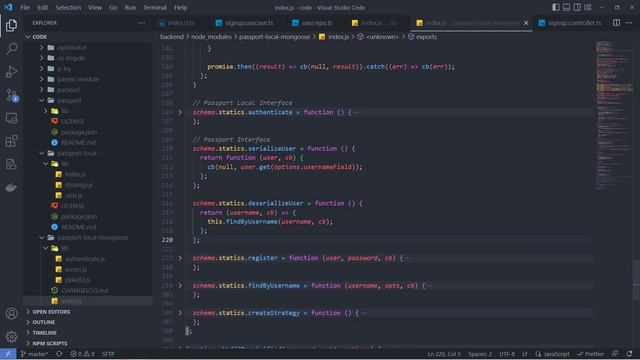Switch to the signup.controller.ts tab
The height and width of the screenshot is (360, 640).
(x=571, y=23)
